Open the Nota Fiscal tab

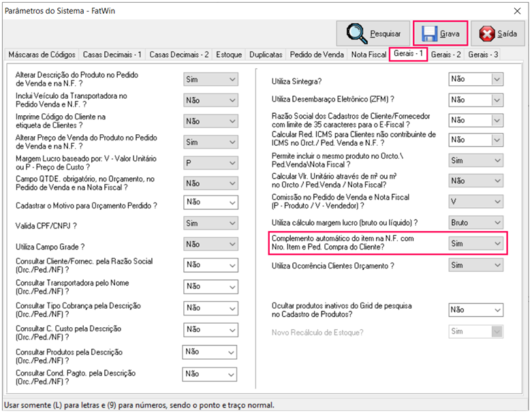(368, 55)
